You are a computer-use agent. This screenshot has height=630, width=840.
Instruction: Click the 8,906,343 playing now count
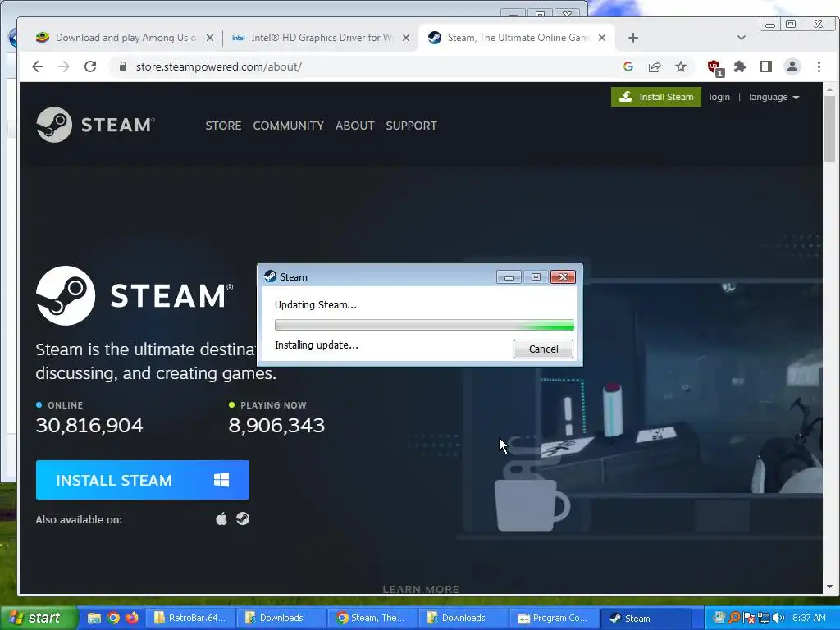276,426
